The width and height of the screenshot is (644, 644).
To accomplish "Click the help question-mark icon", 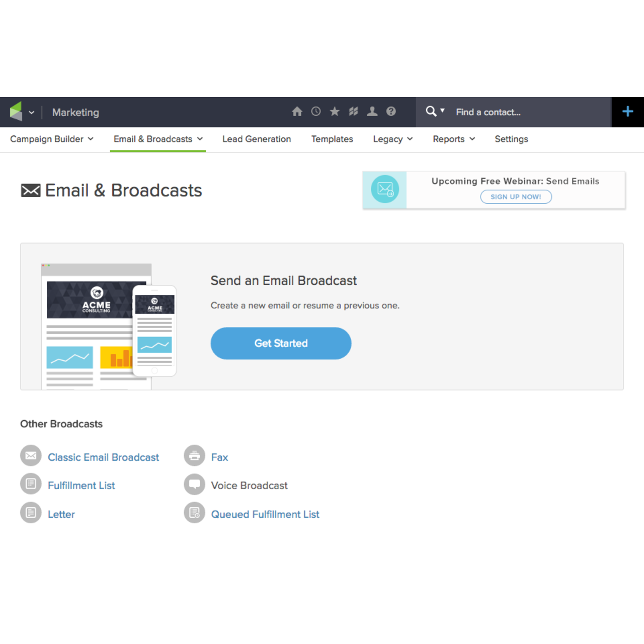I will pyautogui.click(x=391, y=112).
